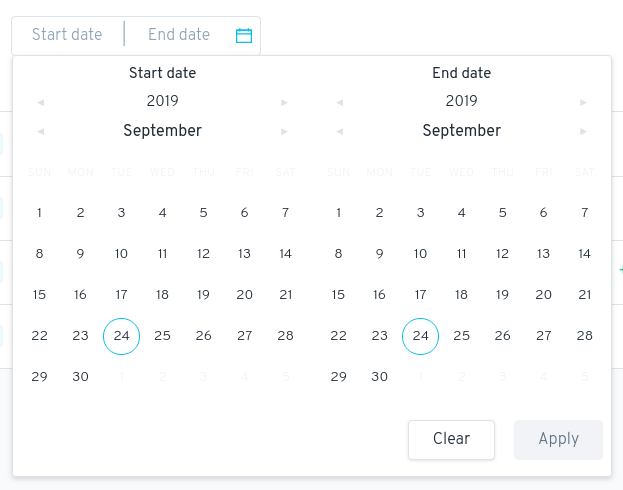This screenshot has width=623, height=490.
Task: Choose September 28 in End date calendar
Action: click(x=585, y=336)
